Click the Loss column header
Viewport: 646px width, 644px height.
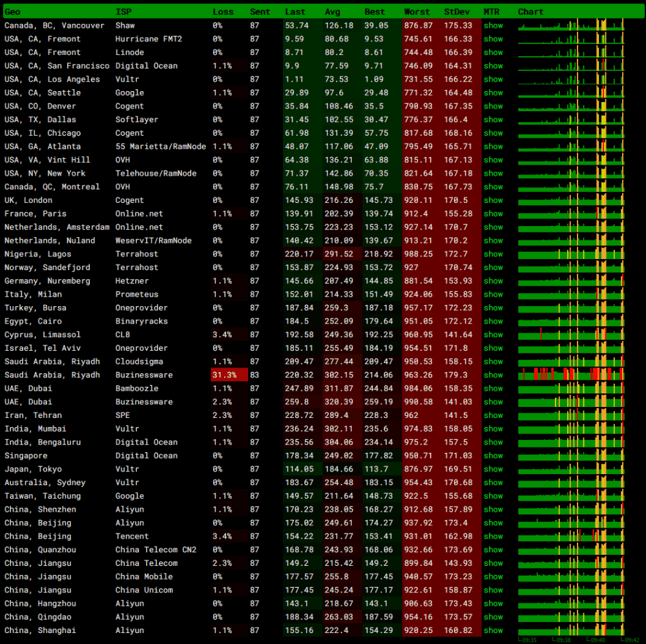click(x=224, y=12)
